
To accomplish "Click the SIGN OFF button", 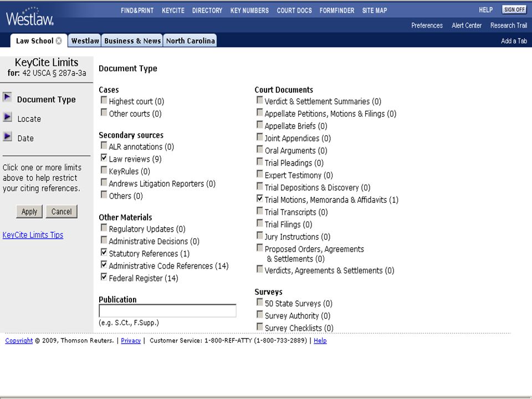I will coord(514,9).
